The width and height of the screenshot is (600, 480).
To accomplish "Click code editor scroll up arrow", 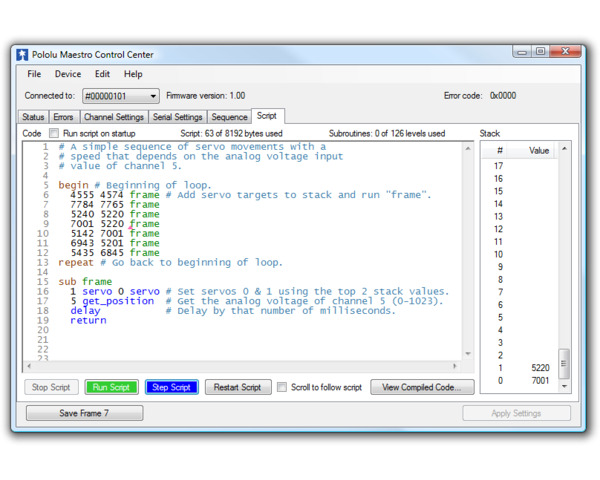I will [x=468, y=149].
